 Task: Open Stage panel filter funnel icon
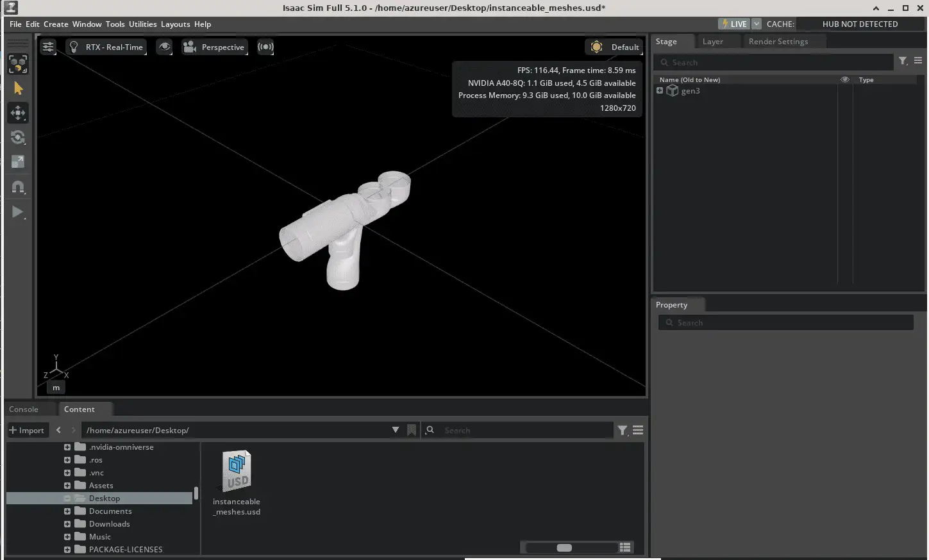tap(903, 61)
